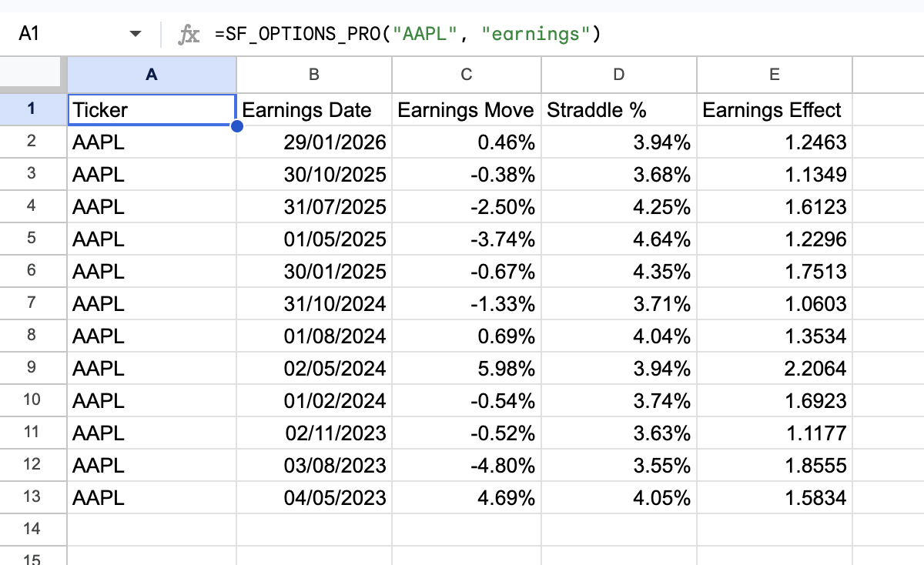Click the straddle cell 4.05%
The width and height of the screenshot is (924, 565).
(619, 497)
